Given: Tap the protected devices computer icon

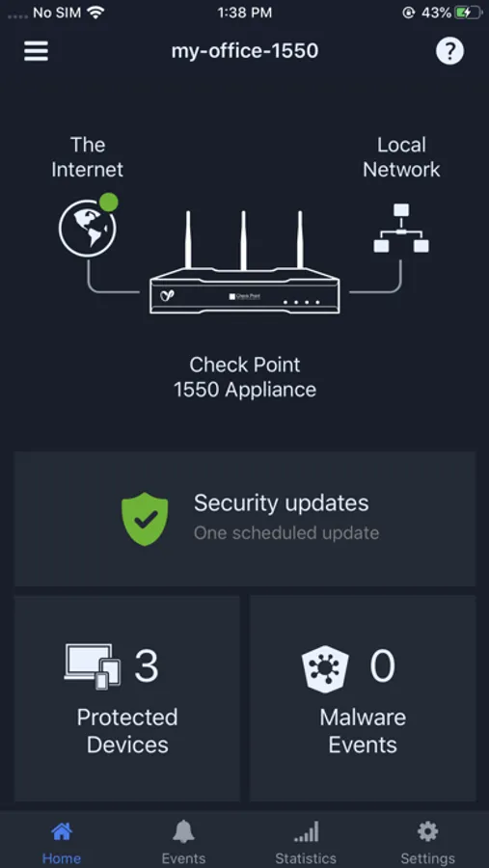Looking at the screenshot, I should pyautogui.click(x=93, y=666).
